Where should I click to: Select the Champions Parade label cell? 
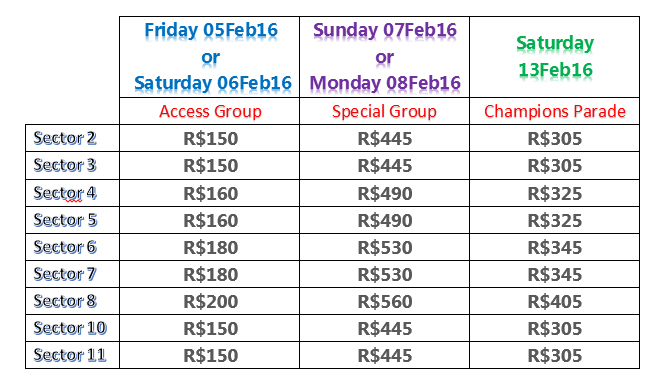click(555, 111)
